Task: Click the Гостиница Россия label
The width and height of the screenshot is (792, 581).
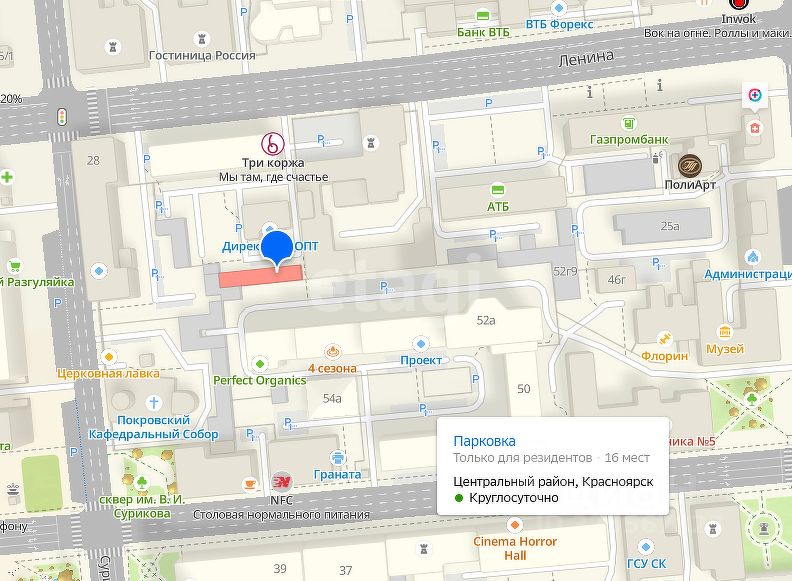Action: (x=202, y=55)
